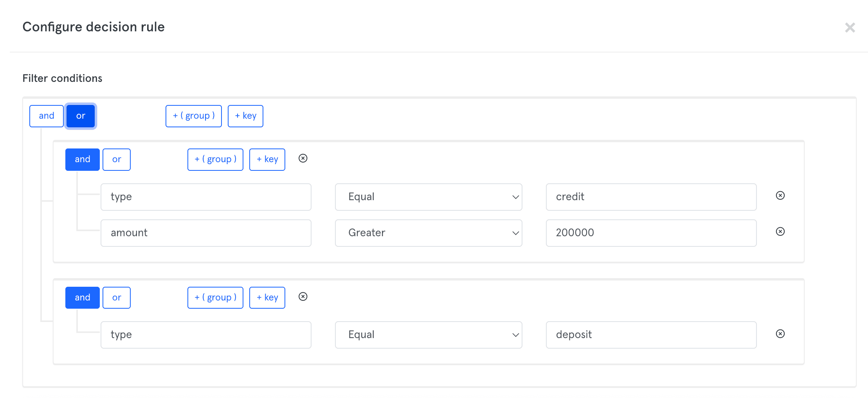Add a top-level '+ ( group )'

pyautogui.click(x=194, y=116)
